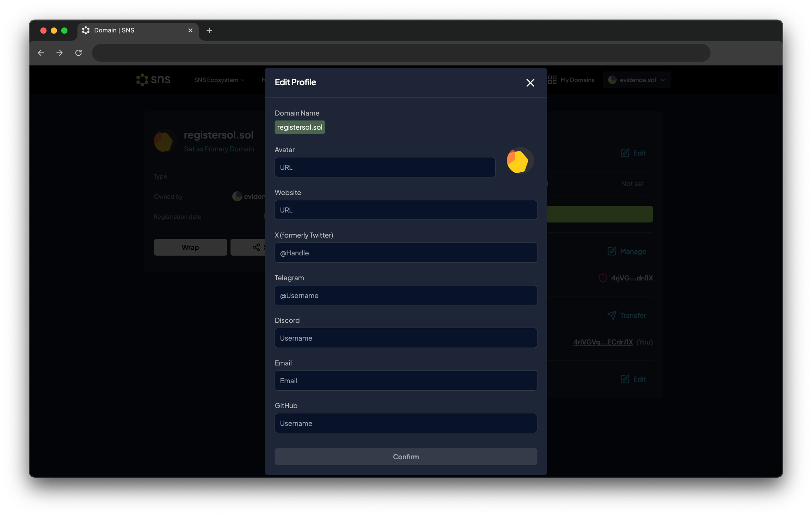Focus the Avatar URL input field
The height and width of the screenshot is (516, 812).
click(385, 167)
